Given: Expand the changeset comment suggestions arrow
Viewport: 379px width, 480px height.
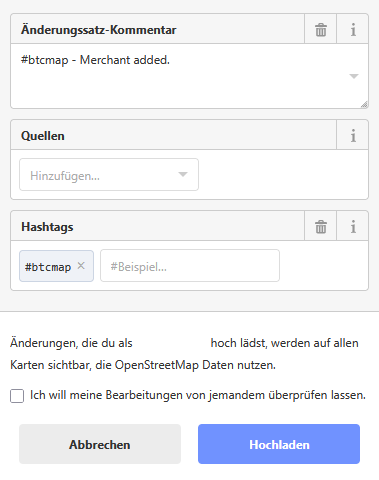Looking at the screenshot, I should pyautogui.click(x=354, y=76).
